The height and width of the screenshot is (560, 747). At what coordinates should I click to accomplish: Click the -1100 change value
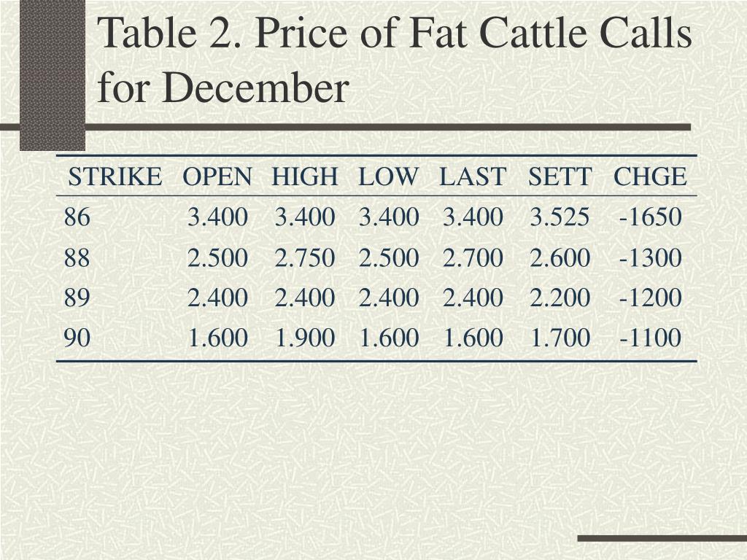point(650,338)
